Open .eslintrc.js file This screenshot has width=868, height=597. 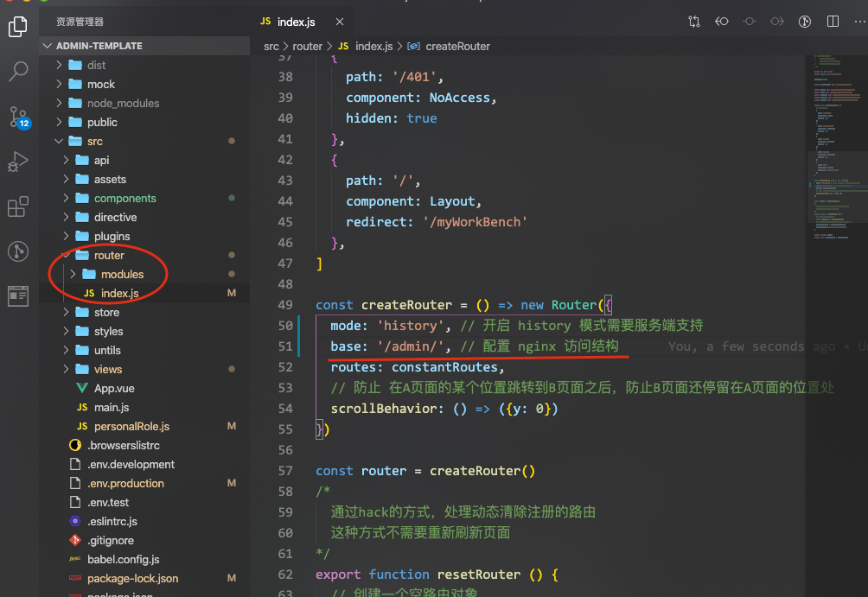coord(145,521)
